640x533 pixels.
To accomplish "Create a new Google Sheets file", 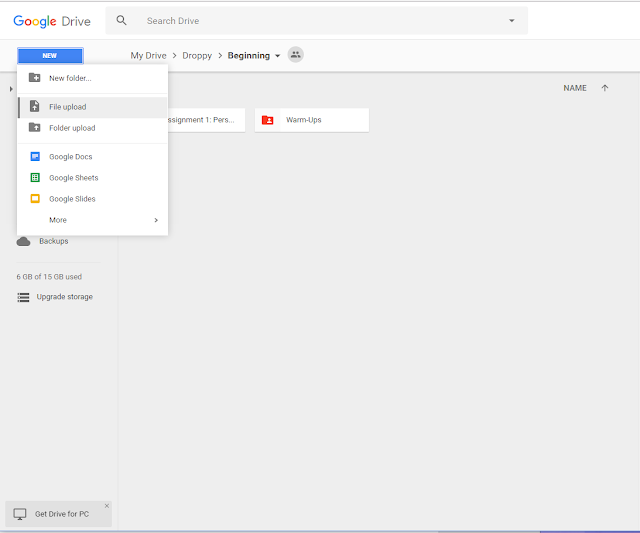I will 92,178.
